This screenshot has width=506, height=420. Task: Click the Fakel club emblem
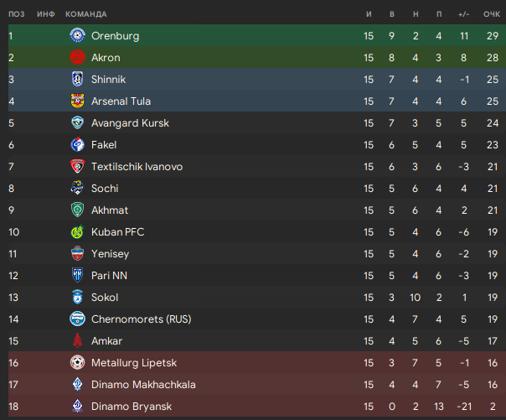(77, 145)
